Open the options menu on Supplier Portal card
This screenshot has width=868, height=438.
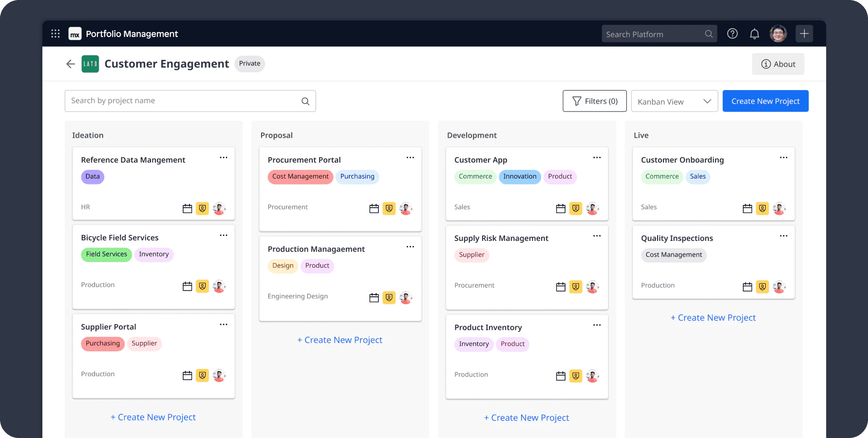[x=224, y=324]
